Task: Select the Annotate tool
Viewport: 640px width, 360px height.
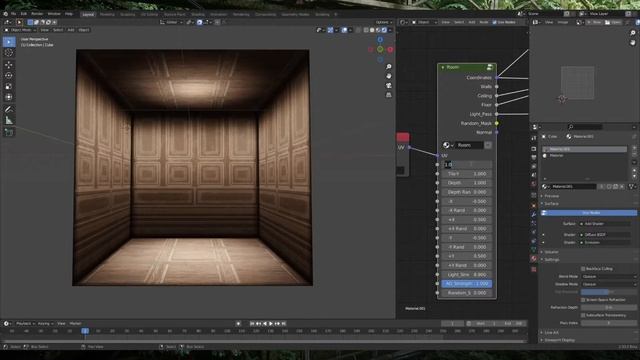Action: click(x=9, y=109)
